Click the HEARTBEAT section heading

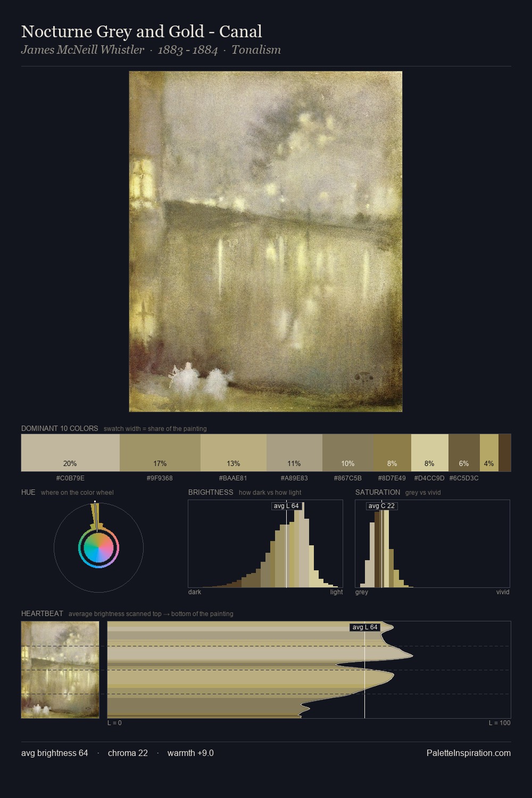point(42,613)
